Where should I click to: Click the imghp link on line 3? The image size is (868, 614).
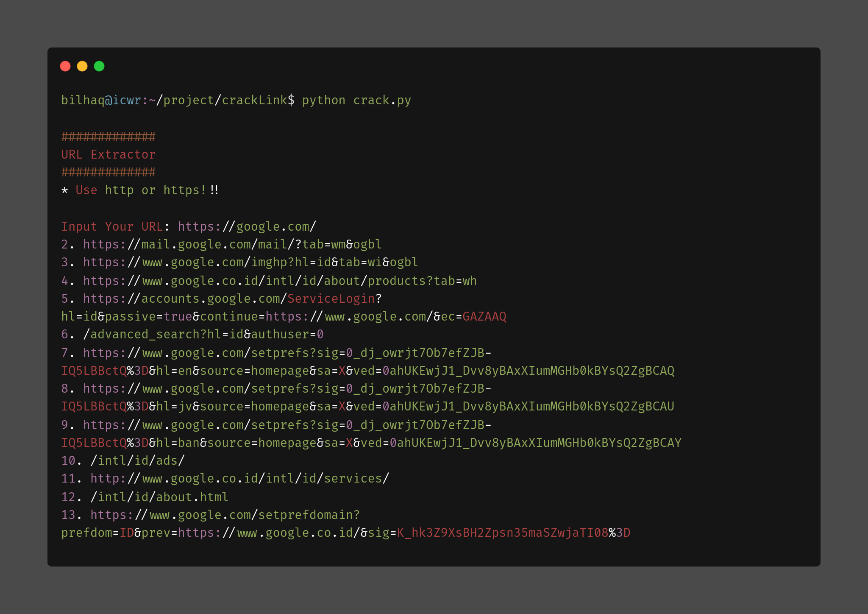click(x=250, y=262)
